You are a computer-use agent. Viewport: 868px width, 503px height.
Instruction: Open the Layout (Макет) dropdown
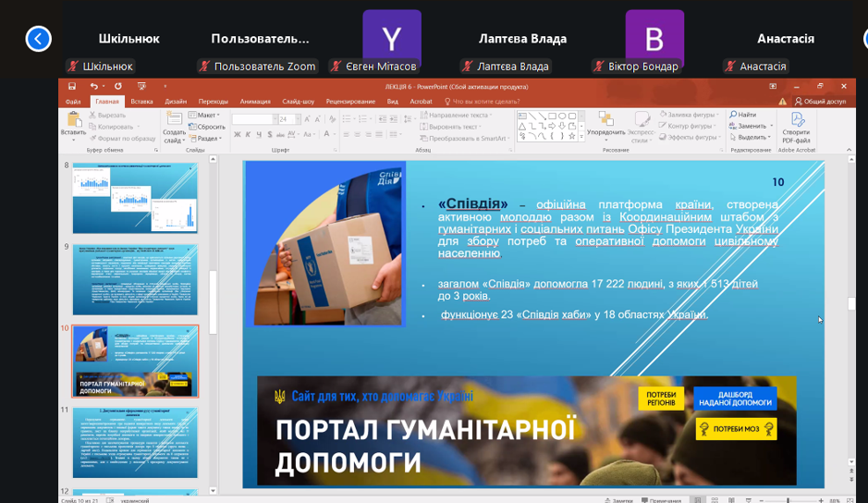coord(206,115)
